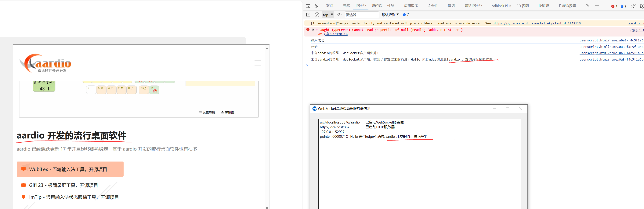Open the top context dropdown

328,15
